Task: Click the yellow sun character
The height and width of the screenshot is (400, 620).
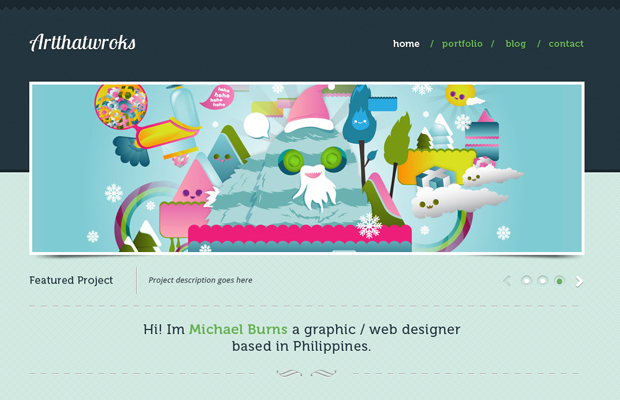Action: pyautogui.click(x=460, y=95)
